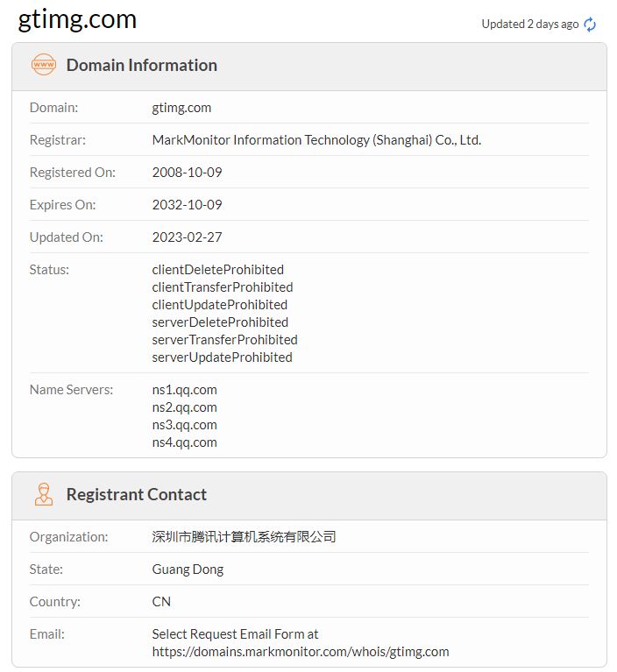Click the Chinese organization name
The image size is (617, 672).
244,537
